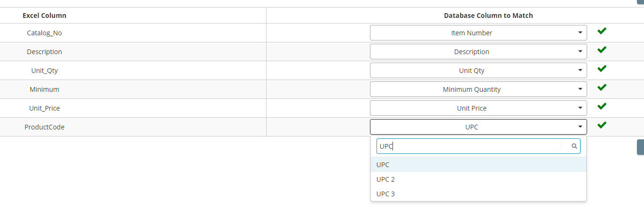Click the green checkmark beside Unit Qty
Screen dimensions: 644x209
click(x=602, y=69)
